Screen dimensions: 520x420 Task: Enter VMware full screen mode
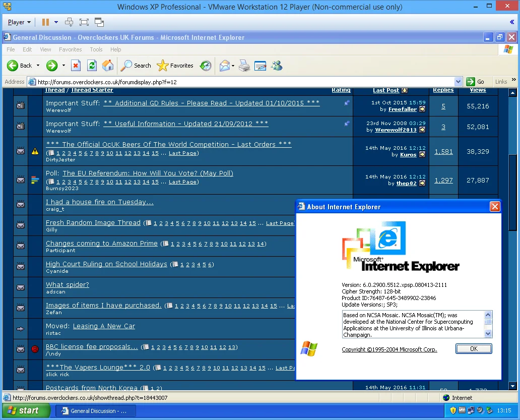pos(84,22)
